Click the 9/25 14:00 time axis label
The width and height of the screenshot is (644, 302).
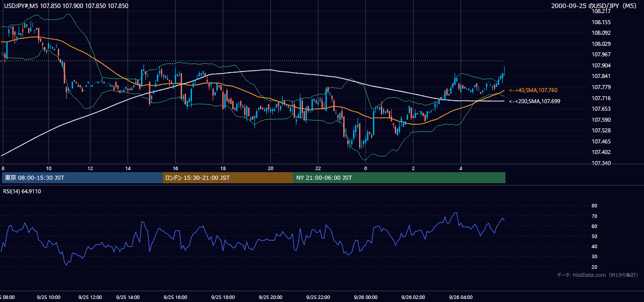click(x=127, y=297)
